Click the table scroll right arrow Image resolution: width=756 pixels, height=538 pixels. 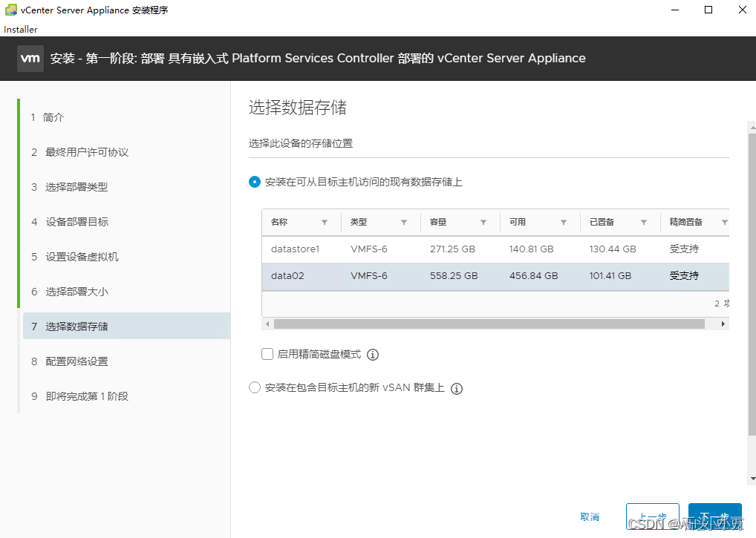click(x=723, y=324)
